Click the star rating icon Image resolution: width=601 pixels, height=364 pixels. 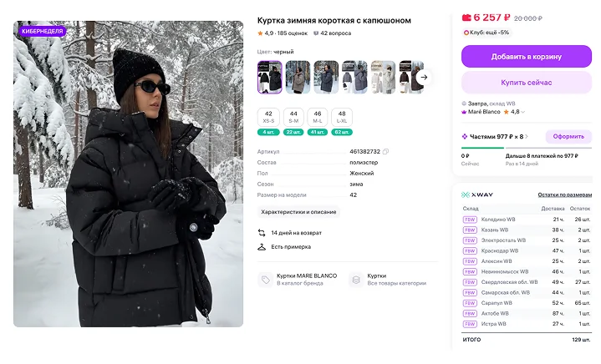point(260,33)
